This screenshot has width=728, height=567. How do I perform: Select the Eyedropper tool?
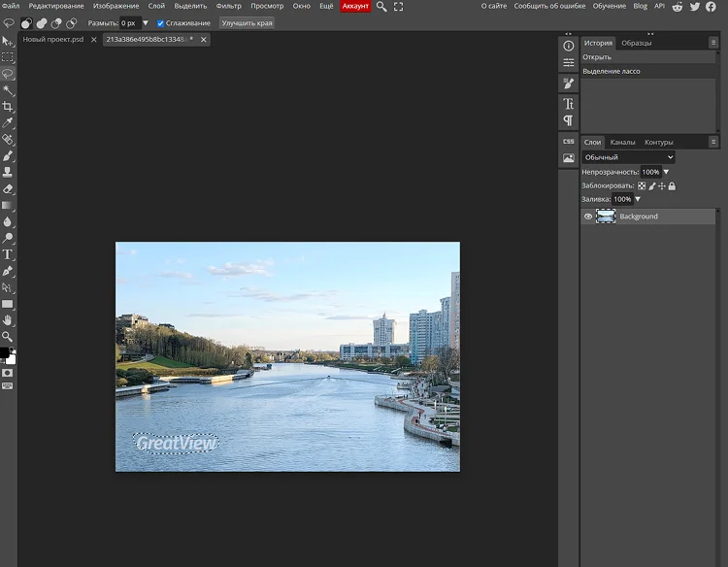point(8,122)
